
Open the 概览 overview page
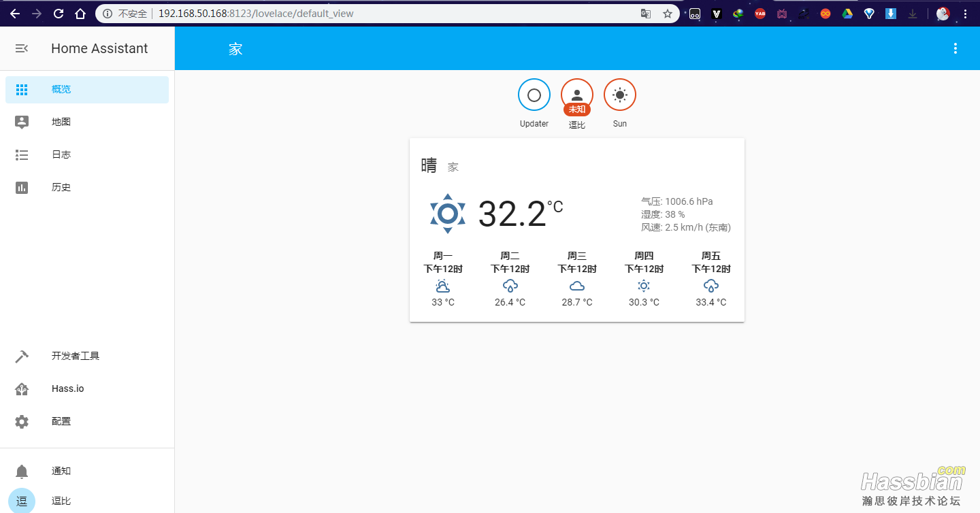pyautogui.click(x=87, y=89)
